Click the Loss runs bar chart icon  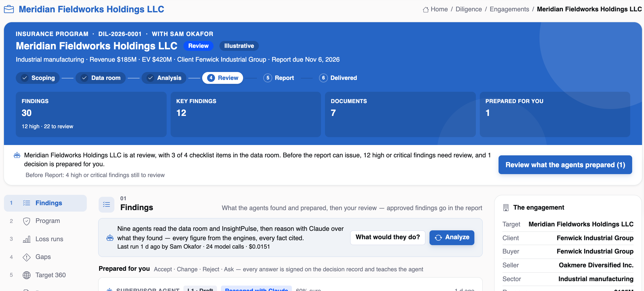pos(26,239)
